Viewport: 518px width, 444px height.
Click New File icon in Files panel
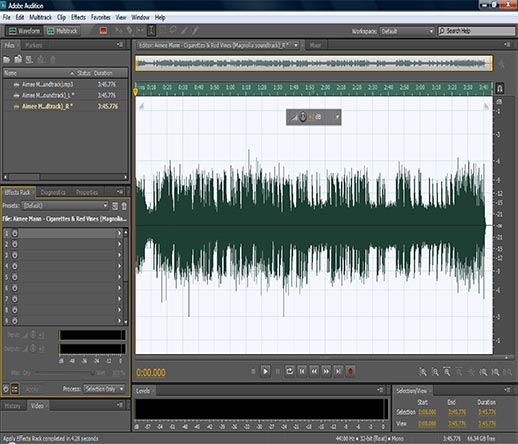coord(29,60)
